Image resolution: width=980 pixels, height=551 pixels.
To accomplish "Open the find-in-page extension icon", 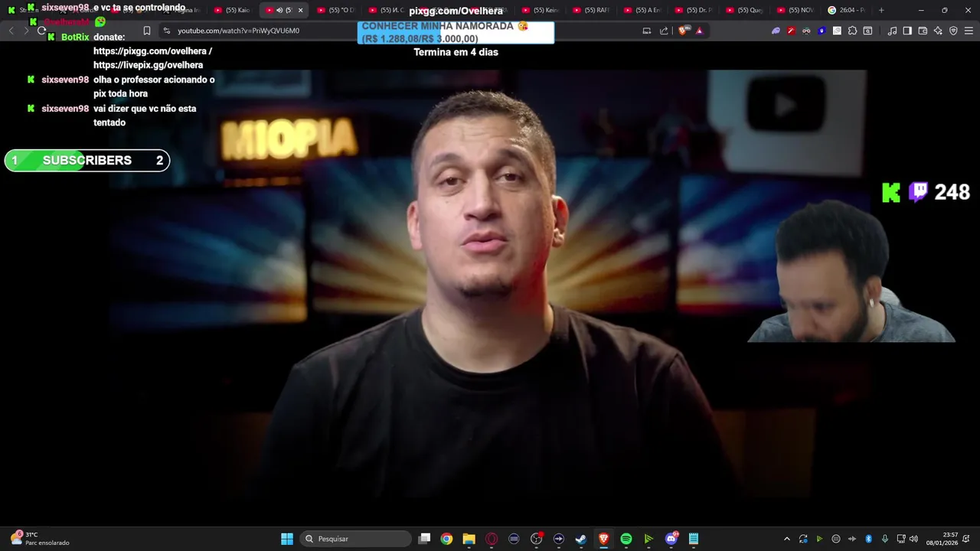I will [867, 31].
